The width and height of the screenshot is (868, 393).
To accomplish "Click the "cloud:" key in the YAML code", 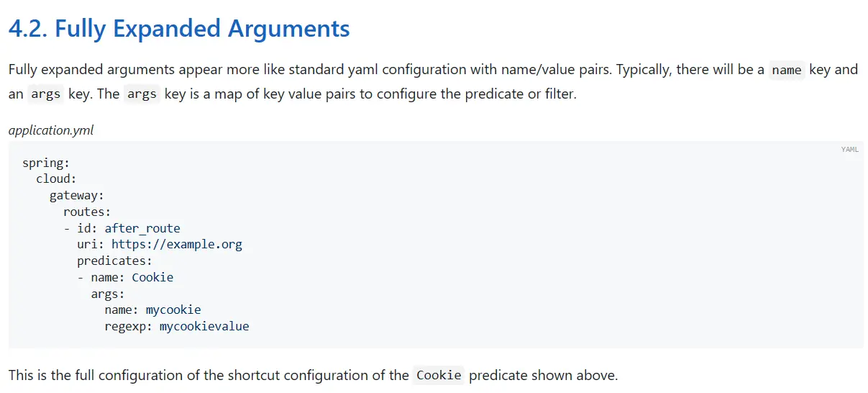I will click(56, 179).
